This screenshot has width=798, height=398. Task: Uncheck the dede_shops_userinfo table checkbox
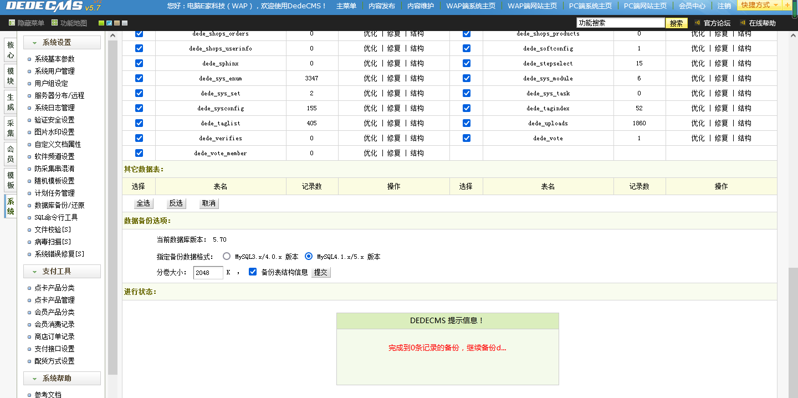(x=139, y=48)
